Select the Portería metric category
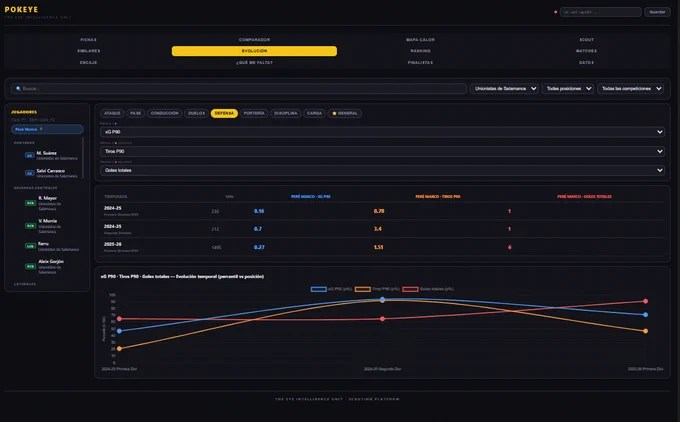 click(254, 113)
